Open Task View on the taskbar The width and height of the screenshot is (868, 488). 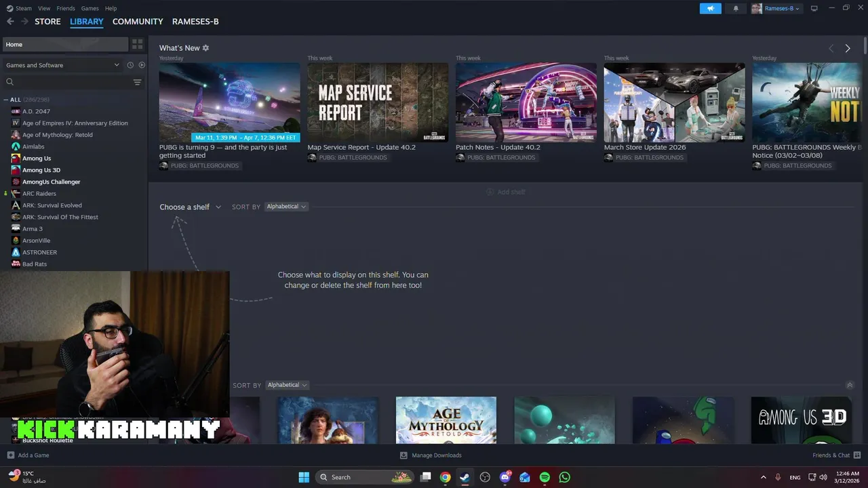pos(425,477)
